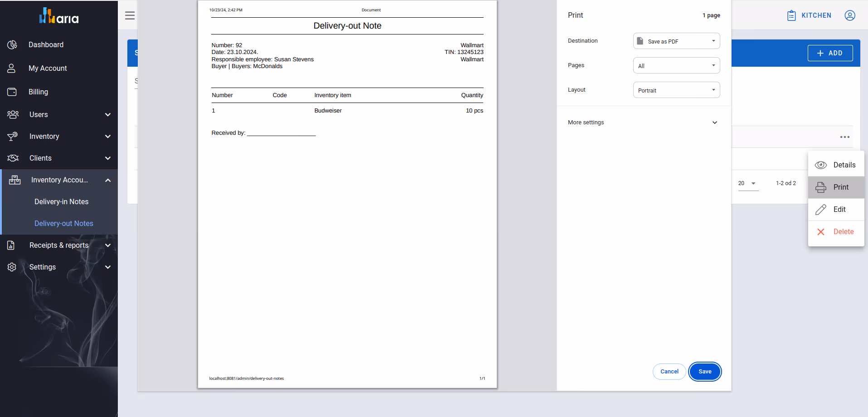Click the '1 page' count in print dialog

point(711,15)
